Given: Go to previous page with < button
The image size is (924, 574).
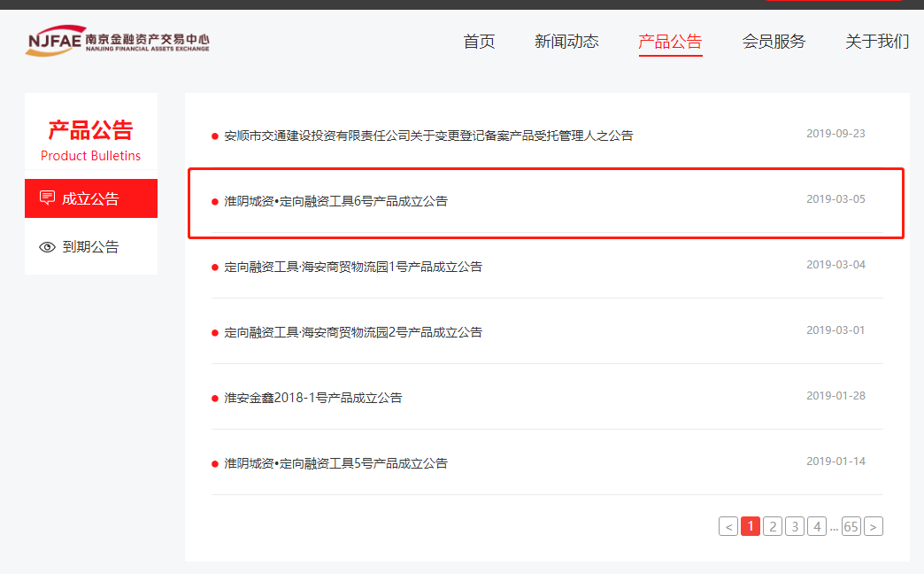Looking at the screenshot, I should point(728,526).
